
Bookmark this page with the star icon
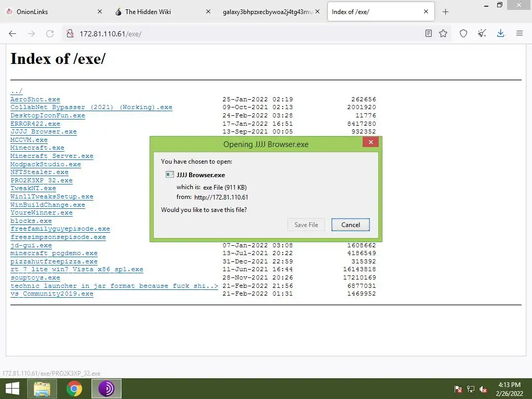click(x=443, y=33)
